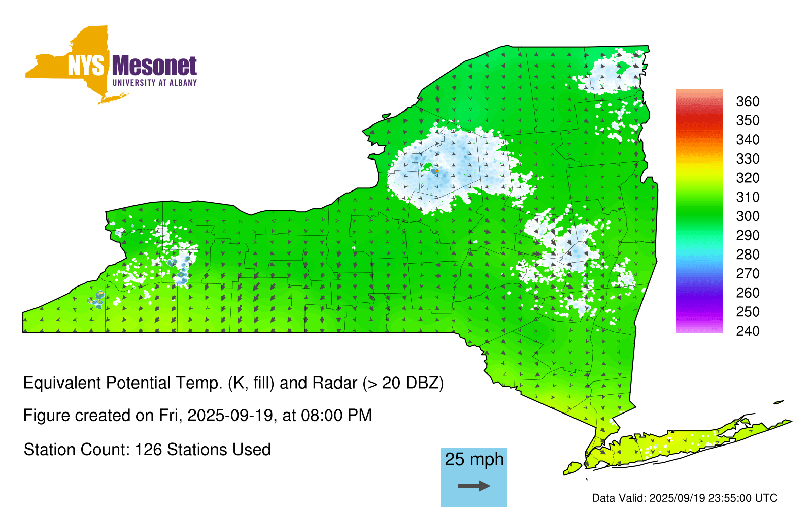Viewport: 812px width, 508px height.
Task: Click the orange radar cell in central echo
Action: [437, 171]
